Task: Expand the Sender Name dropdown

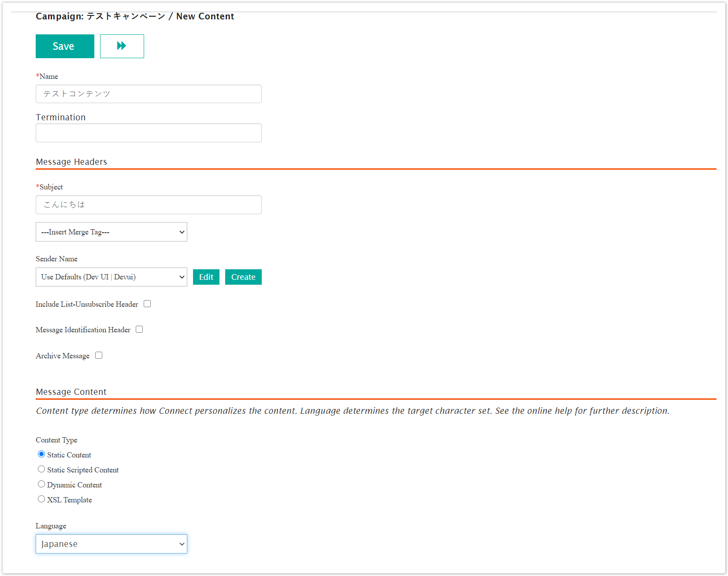Action: (x=111, y=277)
